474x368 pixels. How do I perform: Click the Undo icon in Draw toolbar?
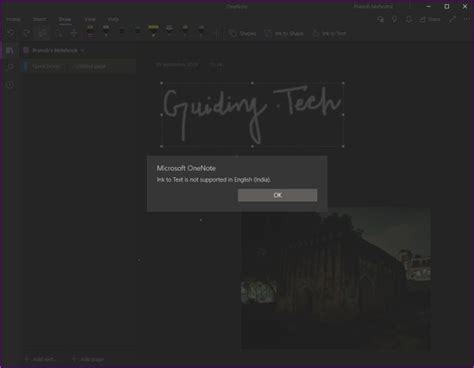click(x=11, y=33)
